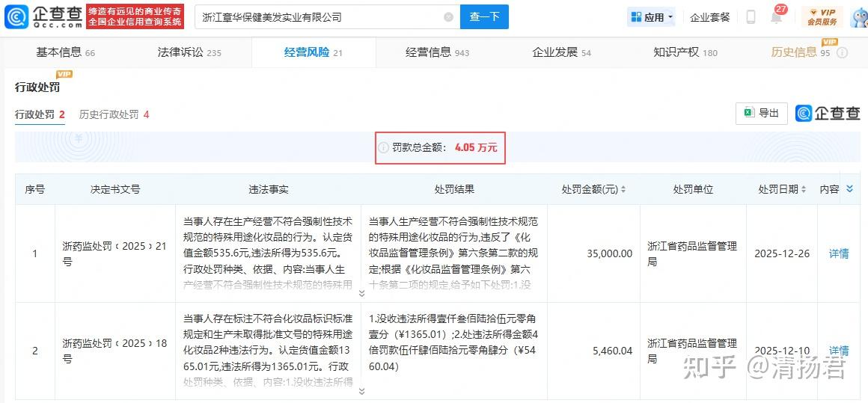This screenshot has width=868, height=403.
Task: Click info icon next to 罚款总金额
Action: (383, 147)
